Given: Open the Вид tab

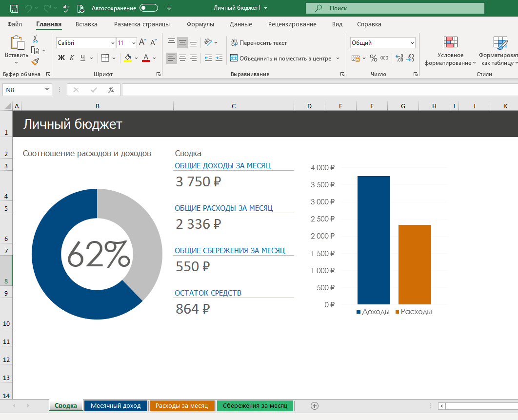Looking at the screenshot, I should (x=337, y=24).
